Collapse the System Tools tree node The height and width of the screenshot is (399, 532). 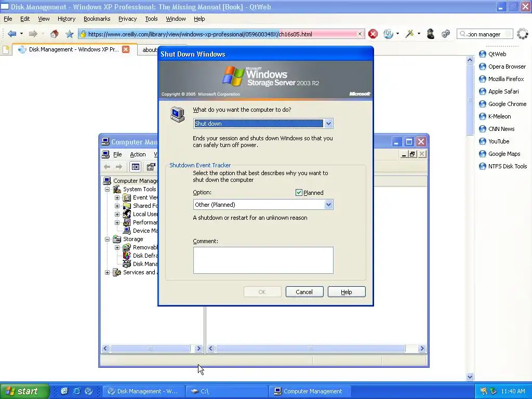tap(107, 189)
